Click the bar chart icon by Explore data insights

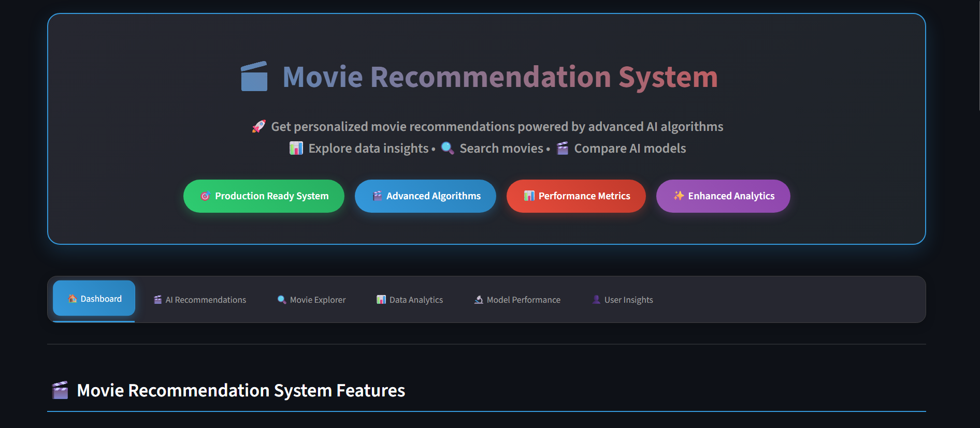coord(296,148)
